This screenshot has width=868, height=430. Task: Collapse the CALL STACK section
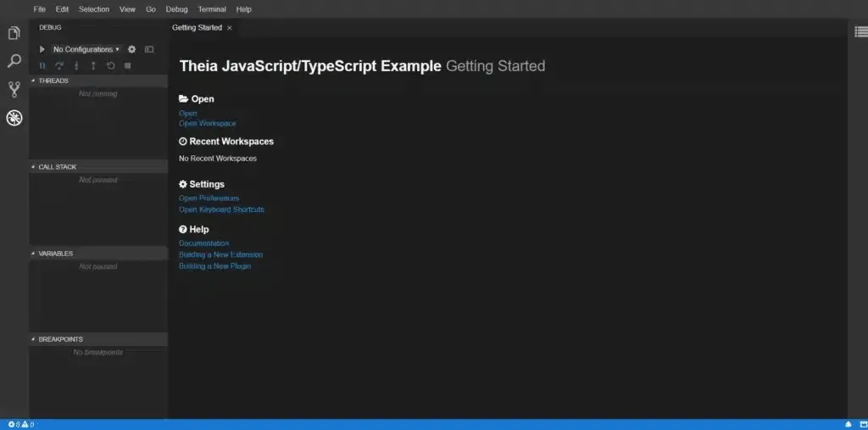coord(98,167)
